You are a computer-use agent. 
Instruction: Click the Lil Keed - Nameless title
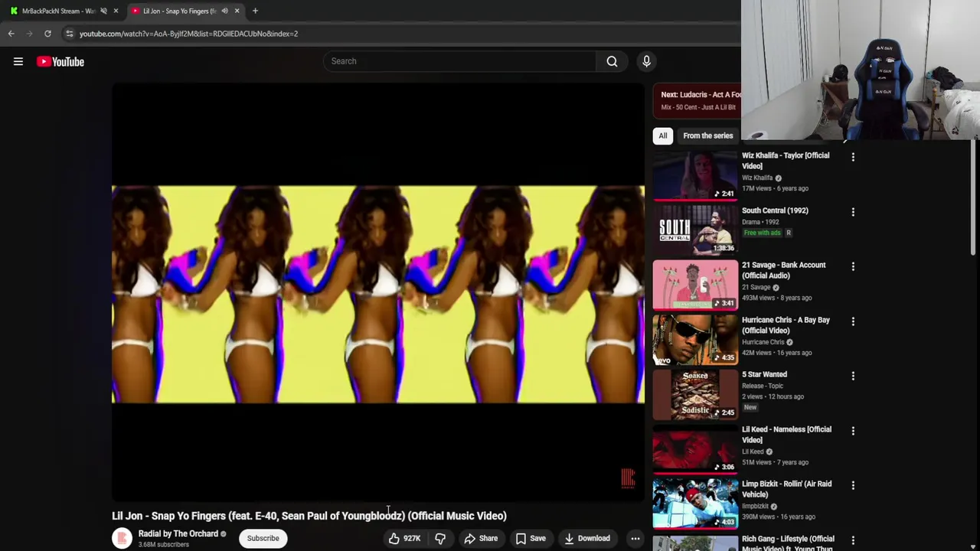pyautogui.click(x=786, y=435)
